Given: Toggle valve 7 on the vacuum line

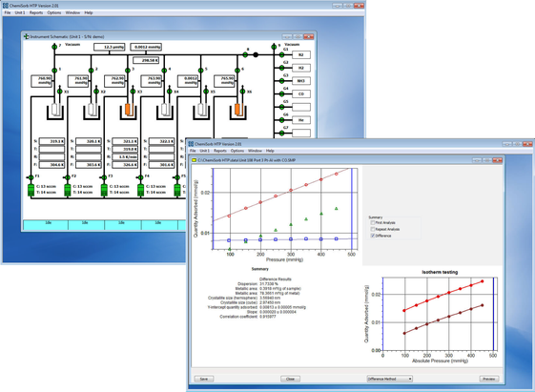Looking at the screenshot, I should [54, 47].
